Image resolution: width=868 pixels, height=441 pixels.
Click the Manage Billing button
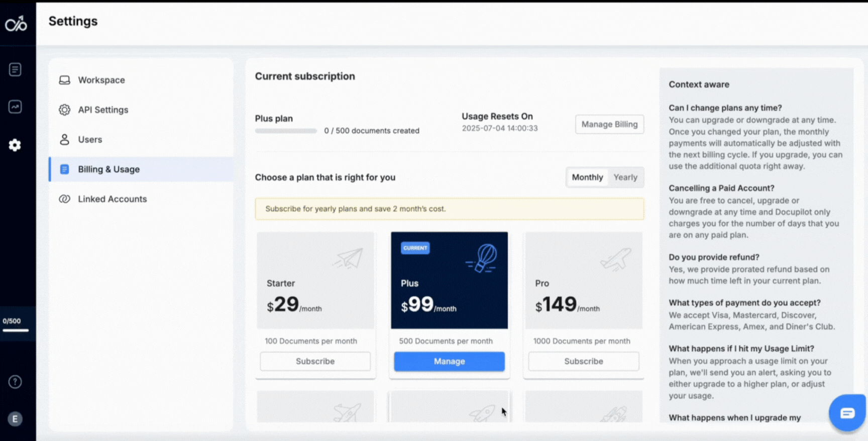click(x=609, y=124)
